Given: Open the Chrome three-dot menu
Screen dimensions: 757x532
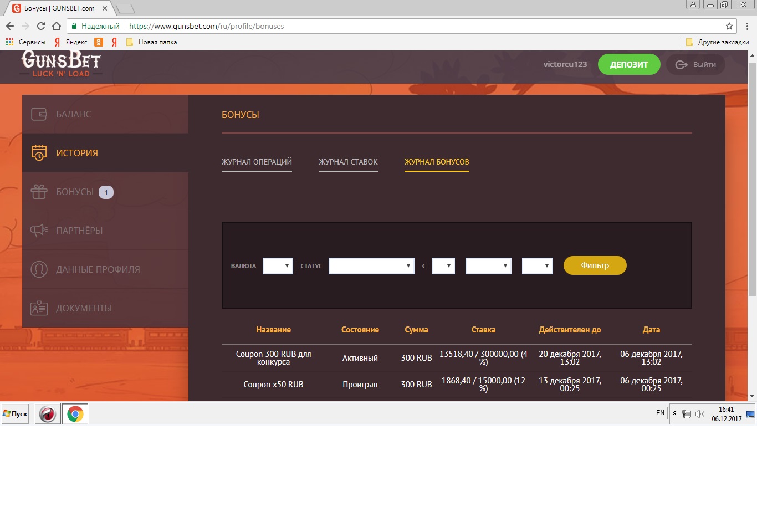Looking at the screenshot, I should (x=747, y=26).
